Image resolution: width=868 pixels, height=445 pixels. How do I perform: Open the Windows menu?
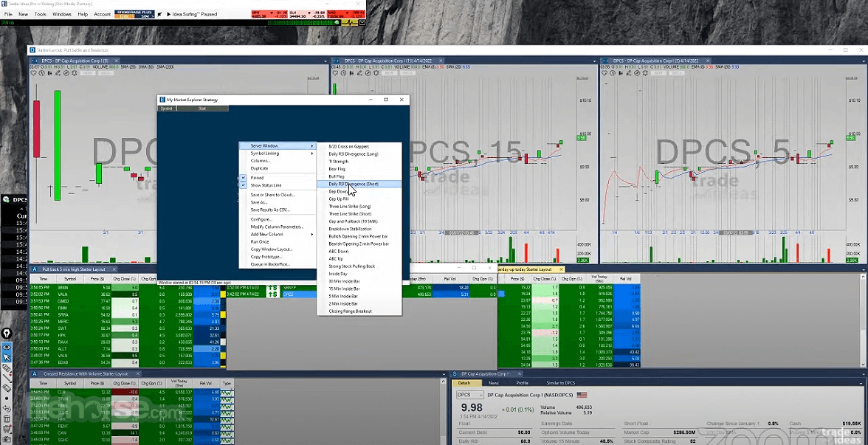(x=62, y=14)
